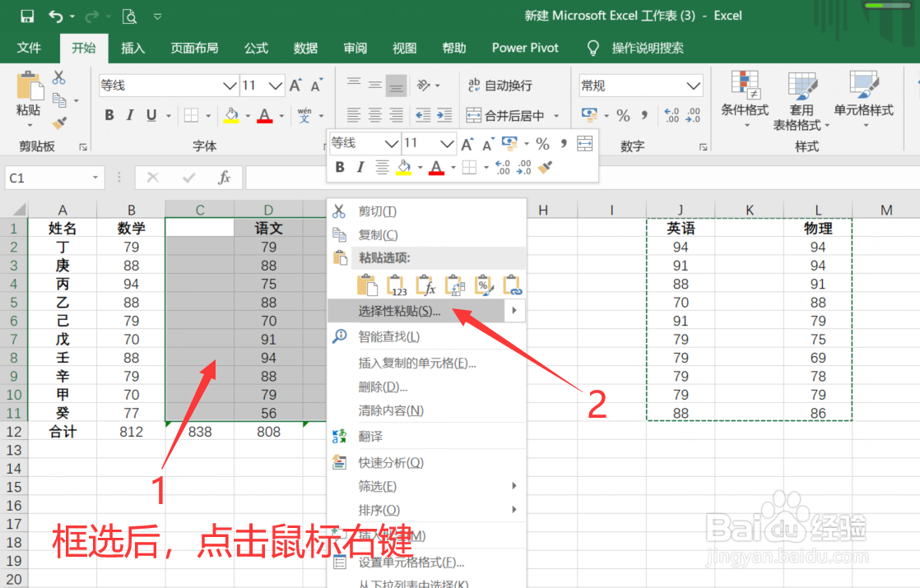This screenshot has width=920, height=588.
Task: Click the Percent Style icon on mini toolbar
Action: point(542,143)
